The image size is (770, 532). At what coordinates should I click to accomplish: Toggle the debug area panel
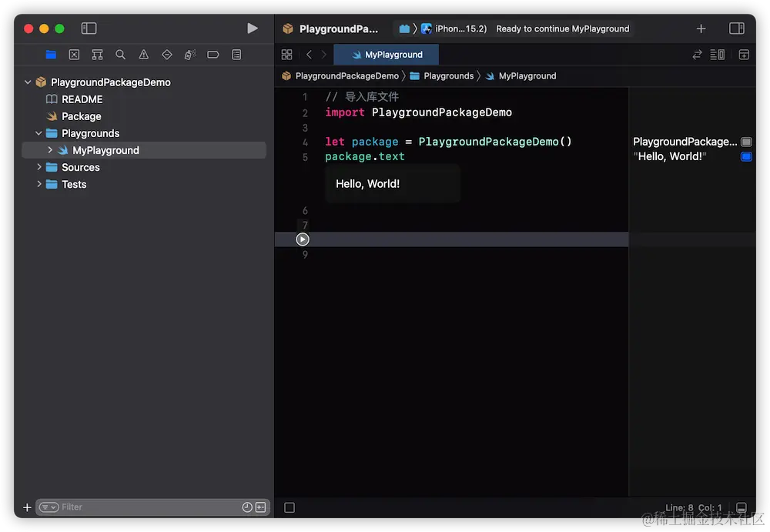point(742,507)
